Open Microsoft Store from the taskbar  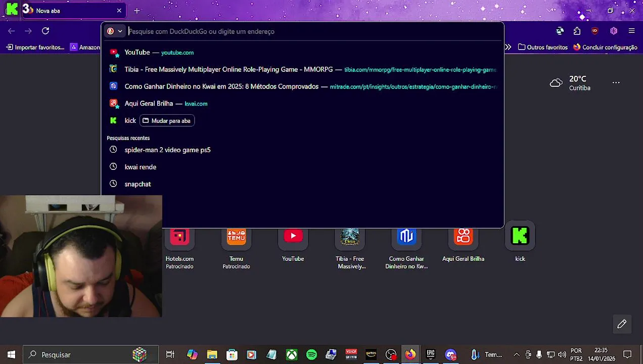[x=232, y=354]
